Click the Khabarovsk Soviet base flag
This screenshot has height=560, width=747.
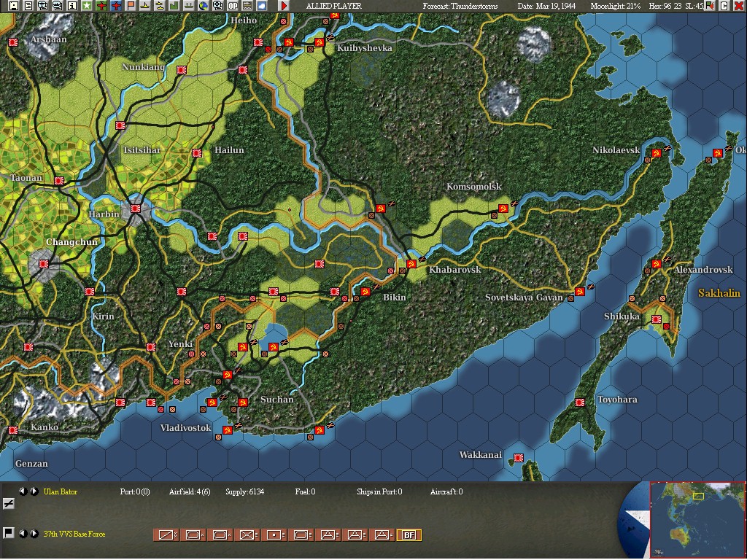pyautogui.click(x=411, y=264)
